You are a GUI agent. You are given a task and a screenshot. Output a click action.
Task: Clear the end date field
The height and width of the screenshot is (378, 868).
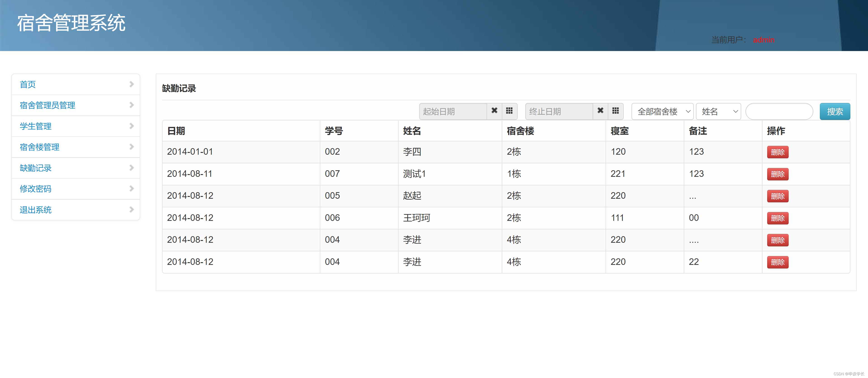click(x=600, y=111)
